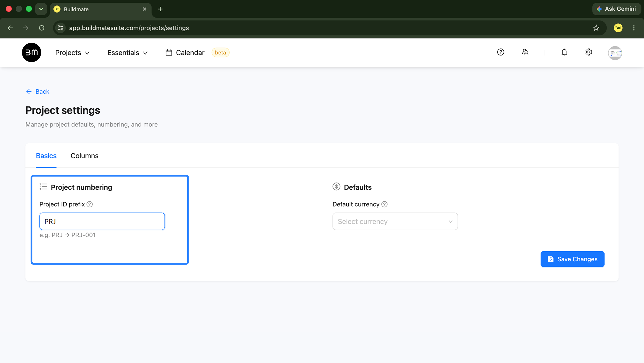Click the browser address bar URL
Image resolution: width=644 pixels, height=363 pixels.
point(129,28)
